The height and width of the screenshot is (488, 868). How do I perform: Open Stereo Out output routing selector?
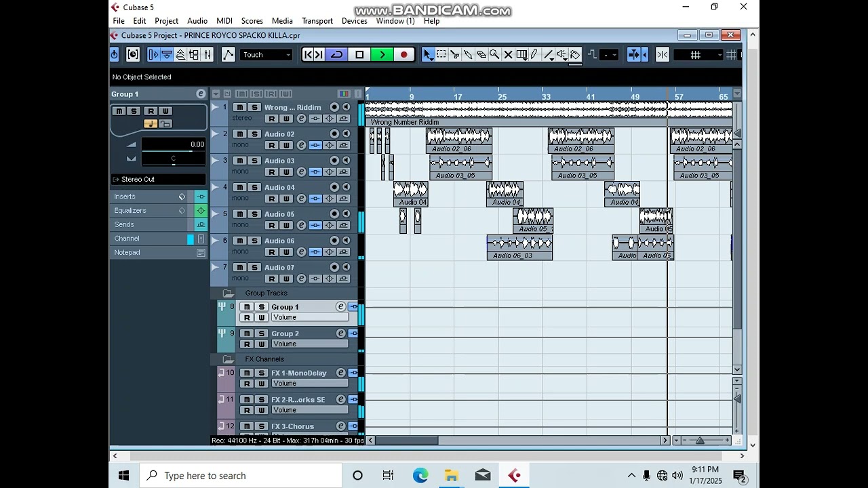tap(158, 180)
